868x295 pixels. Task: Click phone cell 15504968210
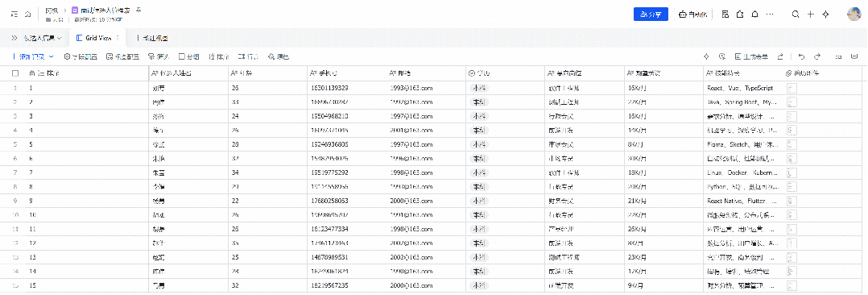point(346,116)
